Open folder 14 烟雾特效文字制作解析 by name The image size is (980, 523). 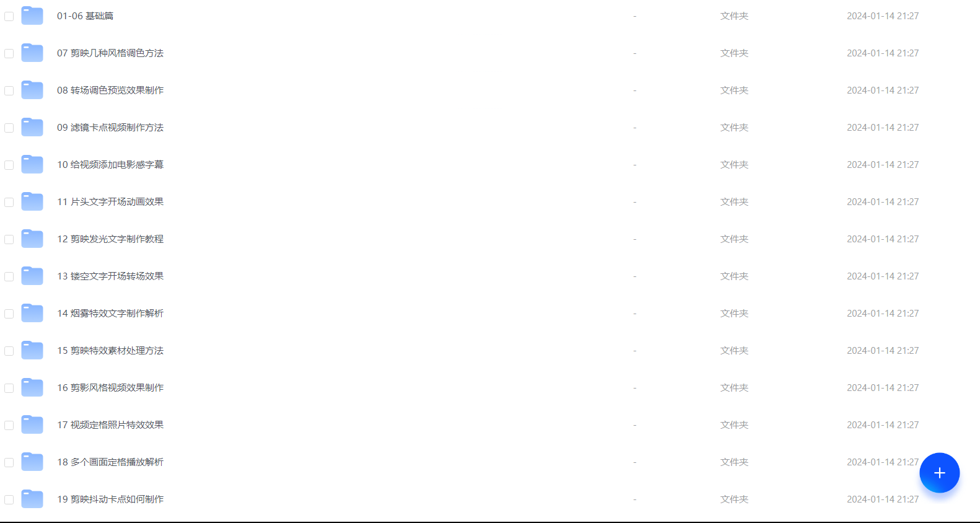(110, 314)
